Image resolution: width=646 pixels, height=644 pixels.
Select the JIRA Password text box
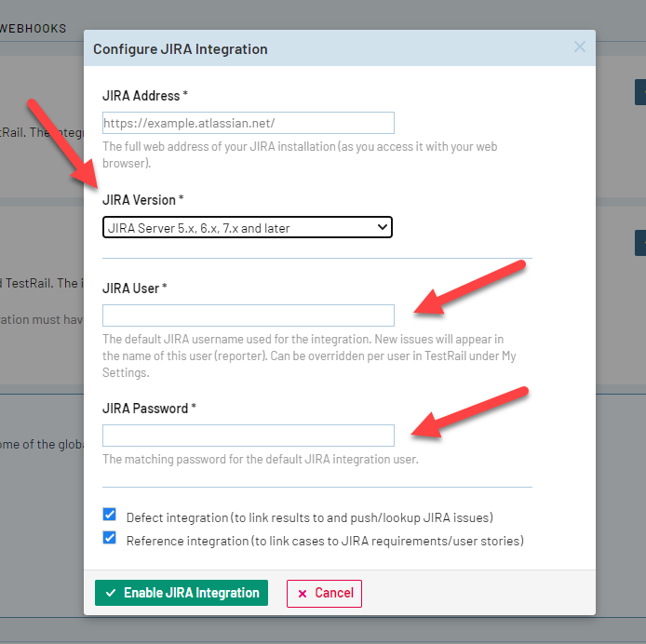pyautogui.click(x=248, y=435)
